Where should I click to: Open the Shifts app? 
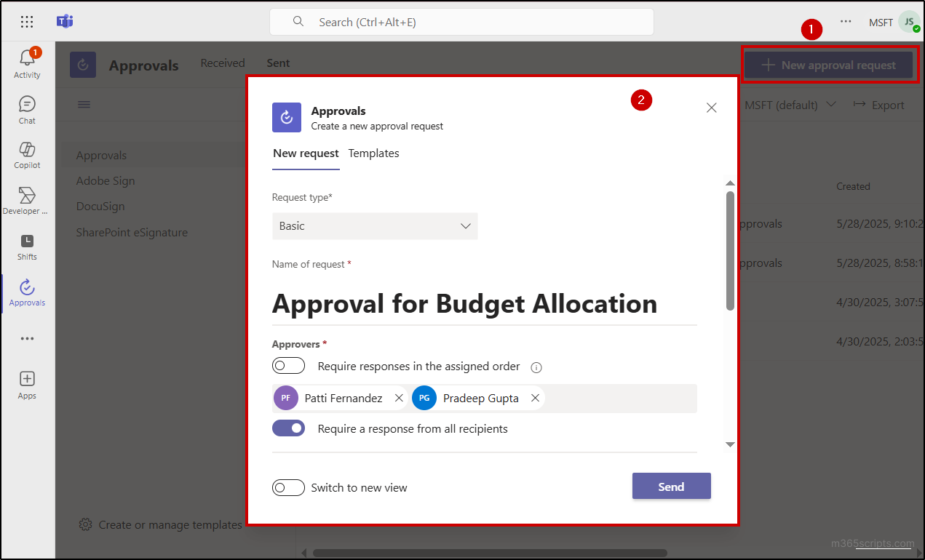[x=26, y=247]
